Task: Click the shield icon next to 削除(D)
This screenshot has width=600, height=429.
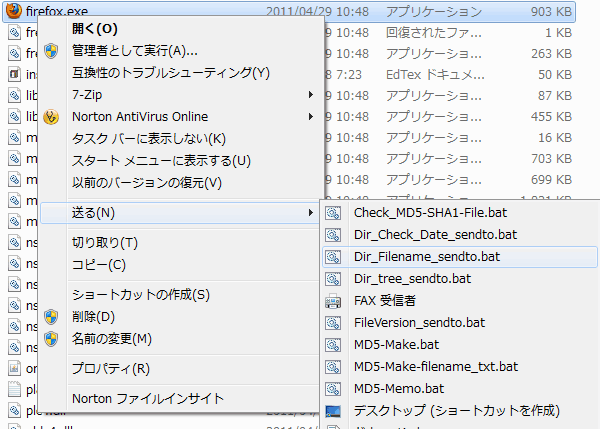Action: (51, 317)
